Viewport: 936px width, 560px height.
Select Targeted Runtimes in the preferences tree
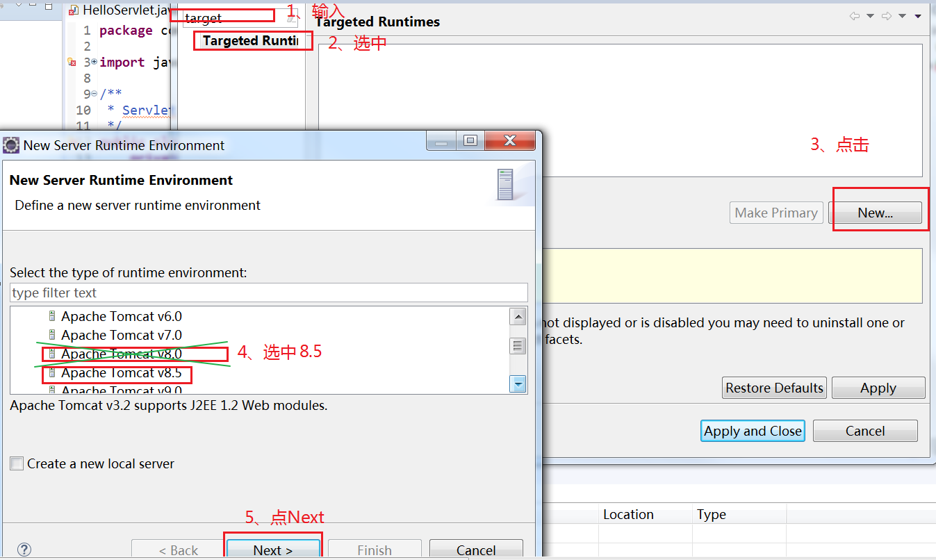click(x=249, y=41)
